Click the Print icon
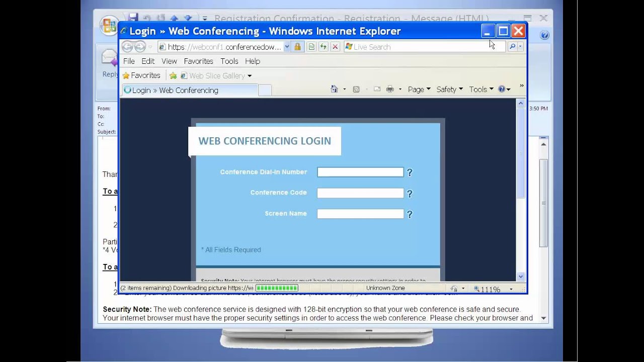 click(390, 89)
